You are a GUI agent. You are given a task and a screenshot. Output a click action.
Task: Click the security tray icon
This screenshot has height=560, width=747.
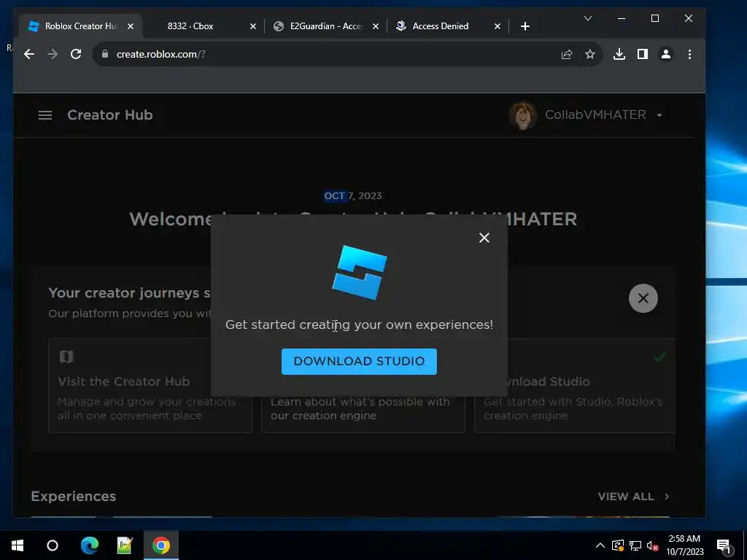(618, 545)
